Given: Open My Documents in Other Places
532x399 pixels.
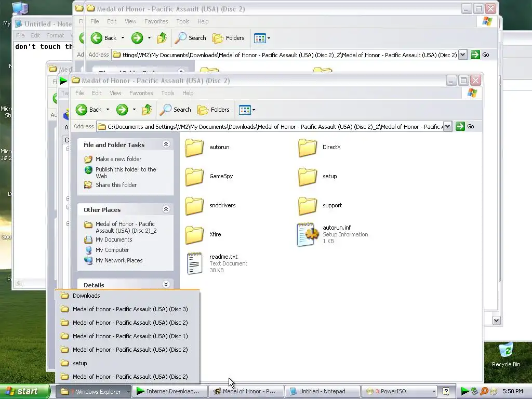Looking at the screenshot, I should (x=114, y=240).
